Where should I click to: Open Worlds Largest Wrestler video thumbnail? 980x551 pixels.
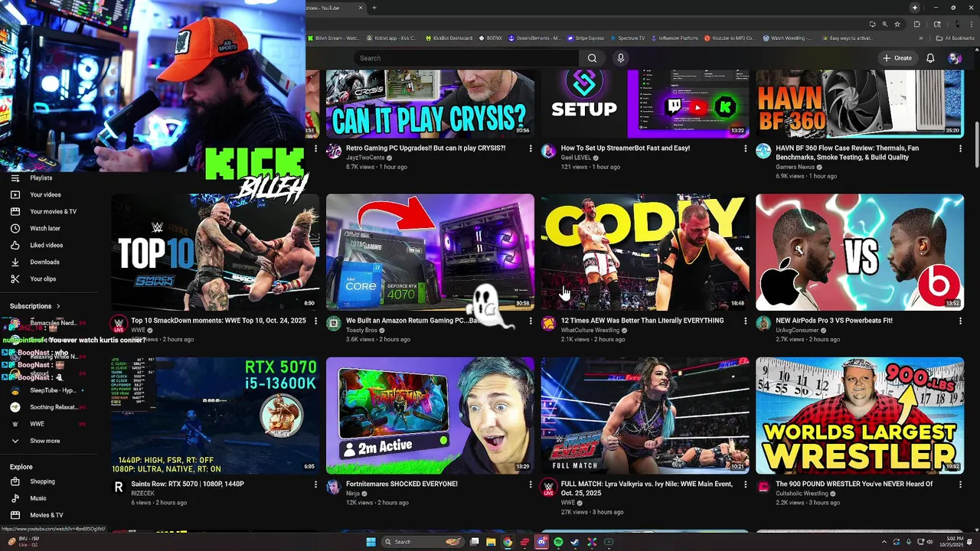pos(860,416)
